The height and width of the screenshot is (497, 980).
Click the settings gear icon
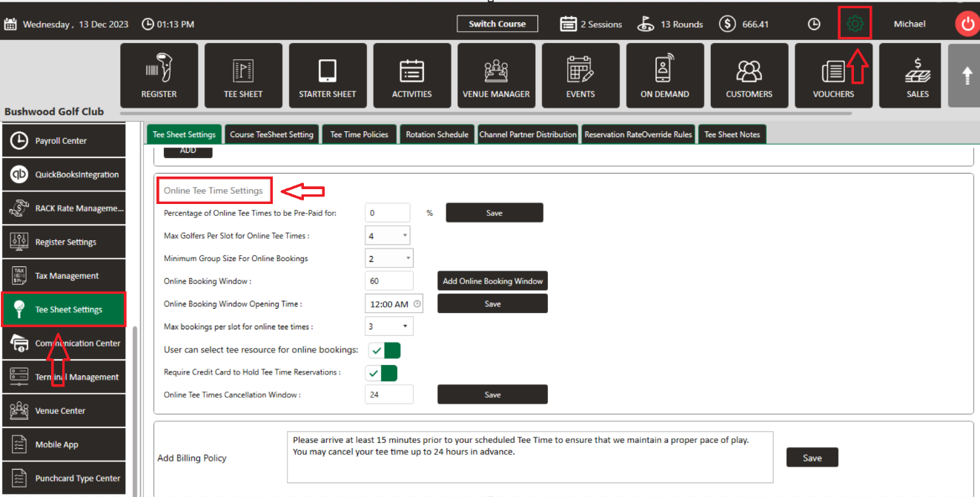click(855, 24)
